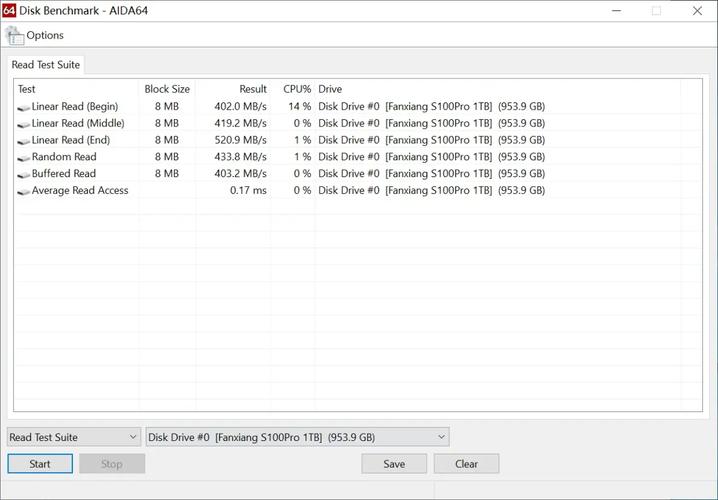This screenshot has width=718, height=500.
Task: Open the Options icon in toolbar
Action: pos(14,36)
